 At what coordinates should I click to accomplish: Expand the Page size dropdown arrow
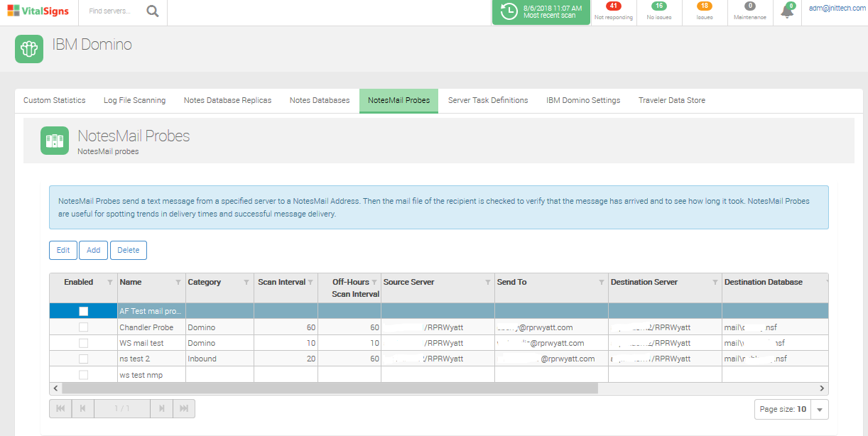pyautogui.click(x=820, y=410)
